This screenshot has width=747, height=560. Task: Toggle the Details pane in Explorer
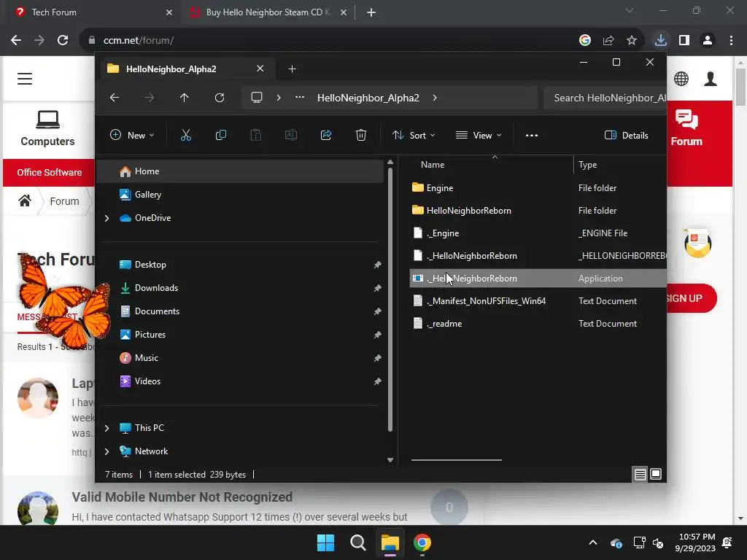627,135
